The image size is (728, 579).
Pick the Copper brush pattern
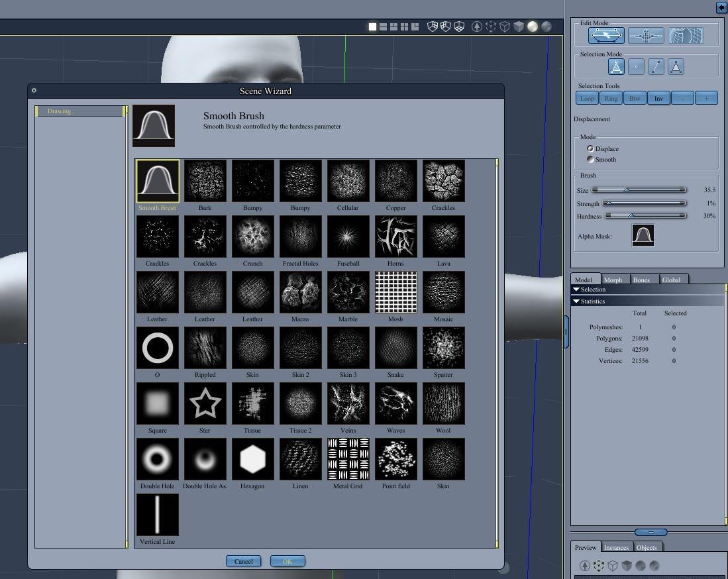pyautogui.click(x=396, y=181)
